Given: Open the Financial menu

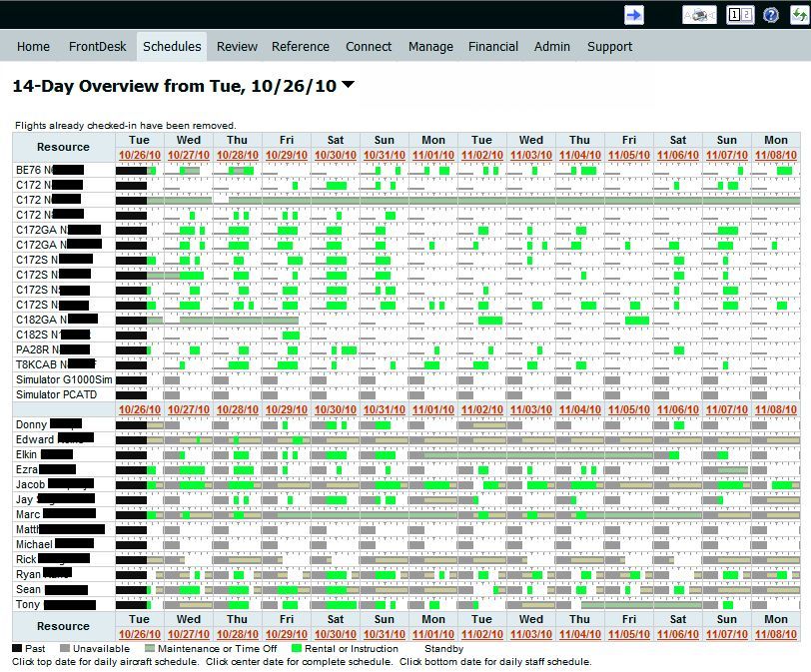Looking at the screenshot, I should pyautogui.click(x=493, y=47).
